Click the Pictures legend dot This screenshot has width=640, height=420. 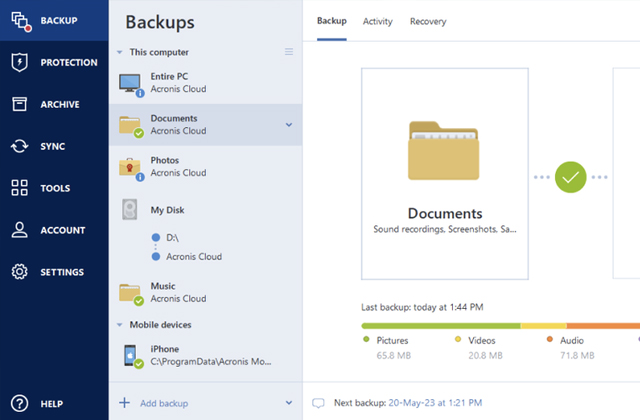click(x=366, y=339)
